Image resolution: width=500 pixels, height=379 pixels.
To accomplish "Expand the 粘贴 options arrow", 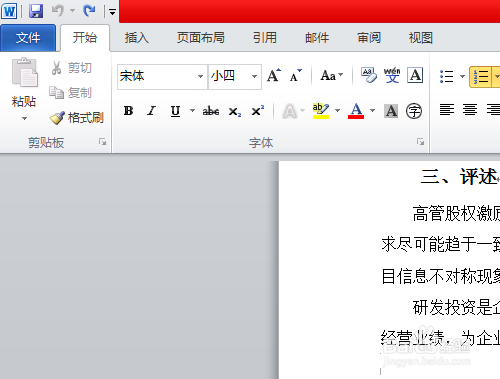I will (x=24, y=118).
